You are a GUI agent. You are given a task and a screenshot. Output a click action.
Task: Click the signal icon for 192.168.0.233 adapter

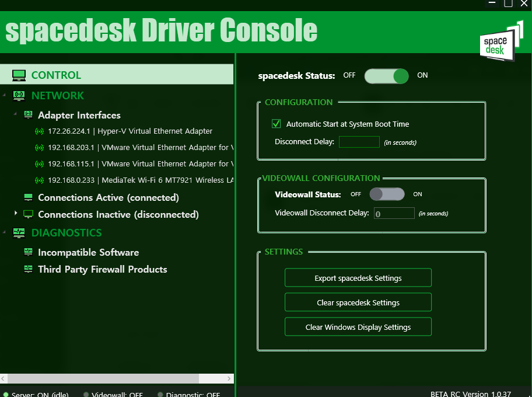point(39,180)
